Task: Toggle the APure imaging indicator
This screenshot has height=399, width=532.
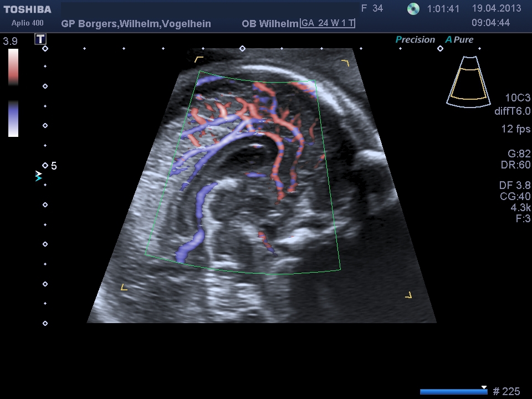Action: [459, 40]
